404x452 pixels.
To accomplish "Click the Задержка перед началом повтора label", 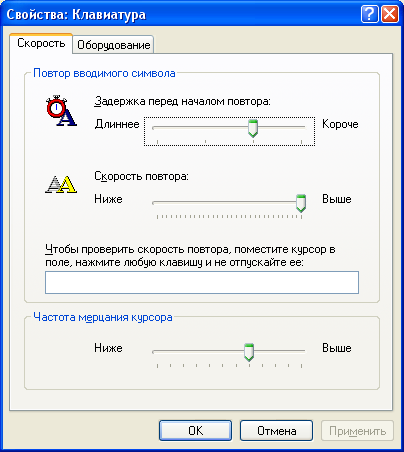I will point(182,101).
